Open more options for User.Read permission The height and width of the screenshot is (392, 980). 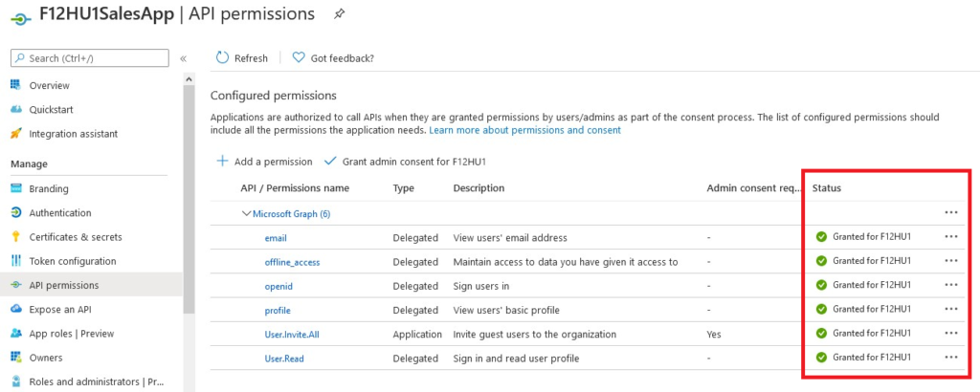[951, 357]
